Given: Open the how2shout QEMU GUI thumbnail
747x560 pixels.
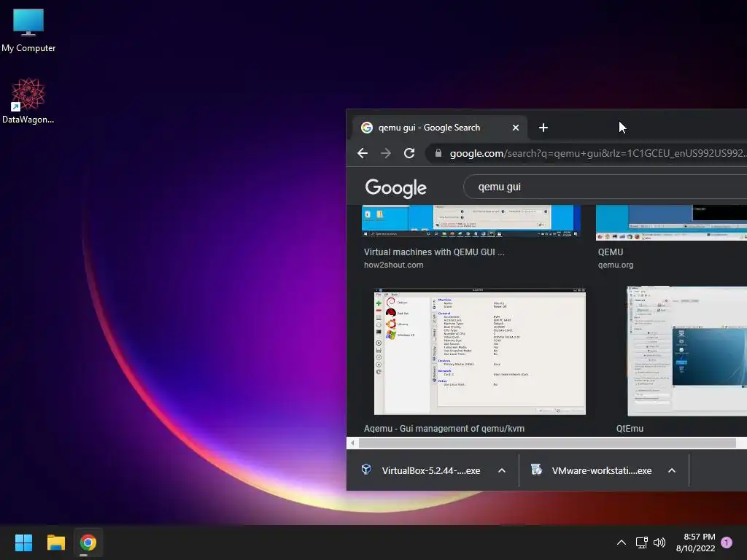Looking at the screenshot, I should click(x=471, y=222).
